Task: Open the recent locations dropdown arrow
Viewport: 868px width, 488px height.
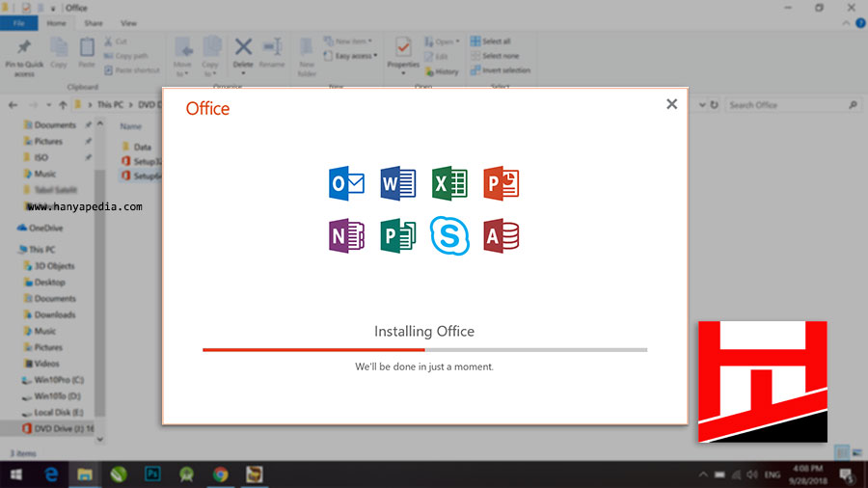Action: point(49,105)
